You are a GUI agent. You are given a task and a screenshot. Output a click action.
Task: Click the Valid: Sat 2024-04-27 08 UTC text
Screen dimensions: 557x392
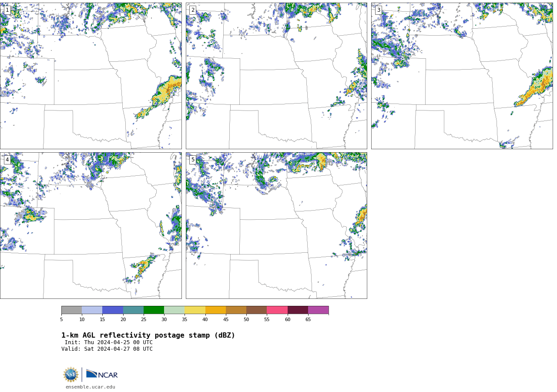point(107,349)
